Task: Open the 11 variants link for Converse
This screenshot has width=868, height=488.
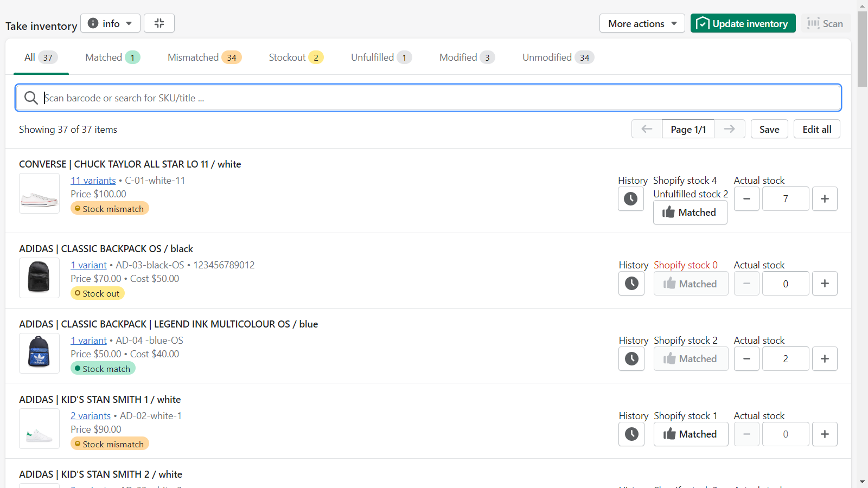Action: pyautogui.click(x=93, y=181)
